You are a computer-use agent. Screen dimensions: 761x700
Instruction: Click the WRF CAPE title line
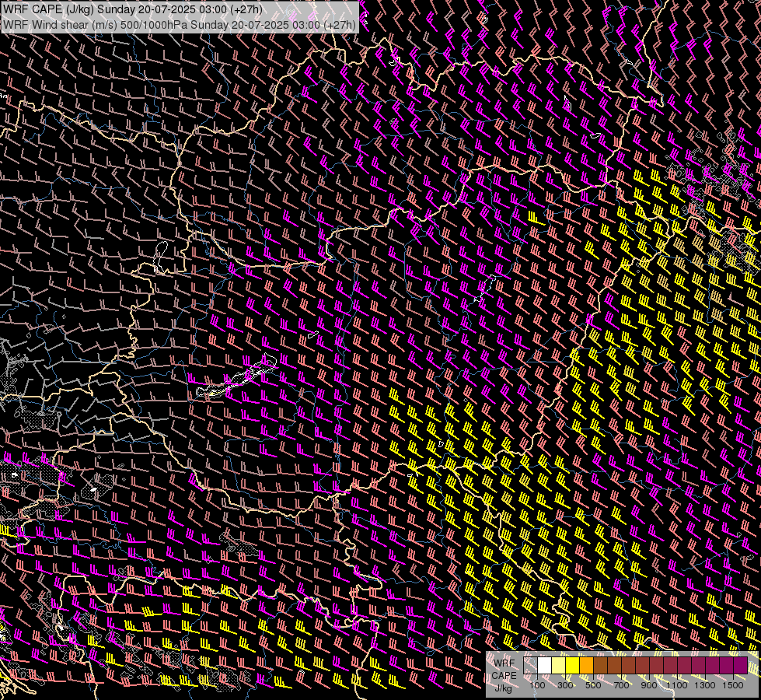(132, 9)
